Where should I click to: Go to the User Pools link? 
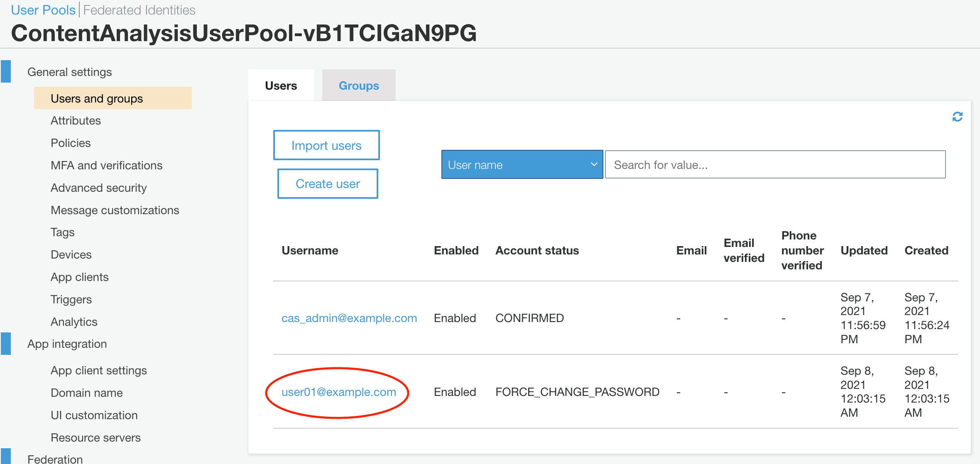(x=43, y=10)
